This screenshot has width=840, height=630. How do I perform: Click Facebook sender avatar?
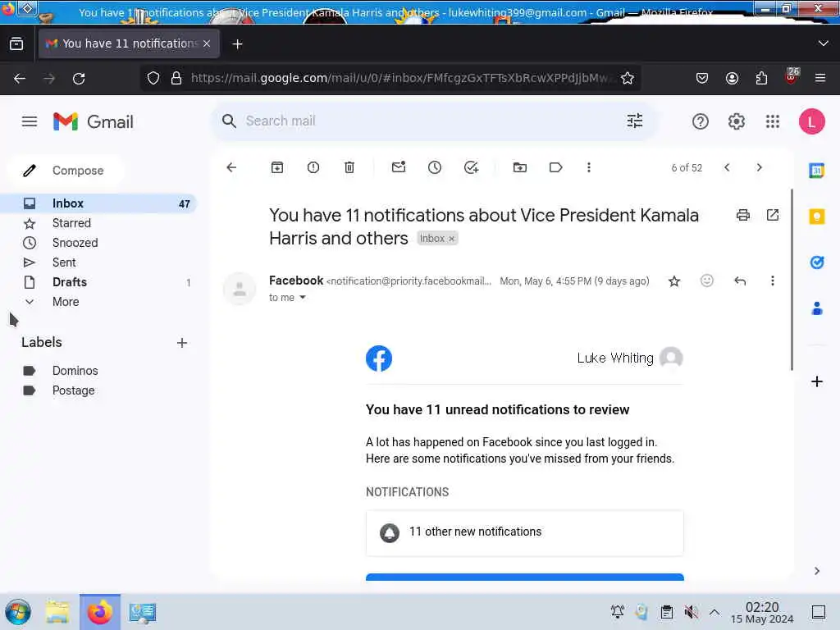(x=240, y=289)
